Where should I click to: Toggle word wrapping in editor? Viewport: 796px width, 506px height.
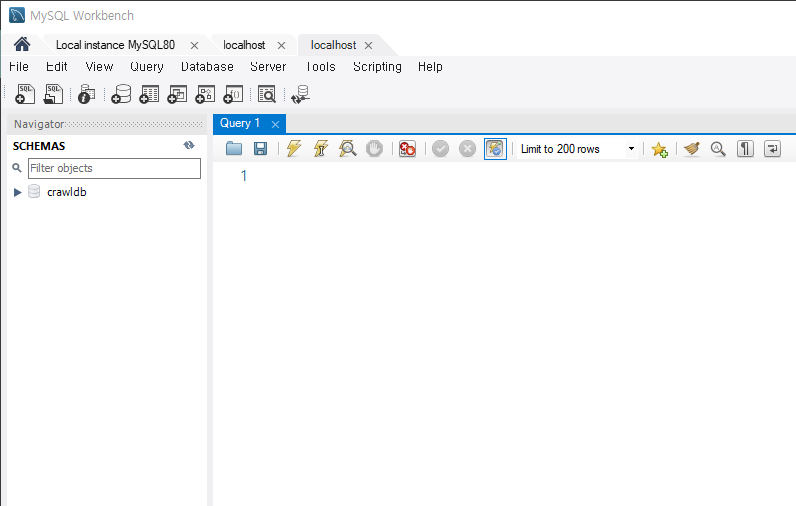click(x=772, y=149)
